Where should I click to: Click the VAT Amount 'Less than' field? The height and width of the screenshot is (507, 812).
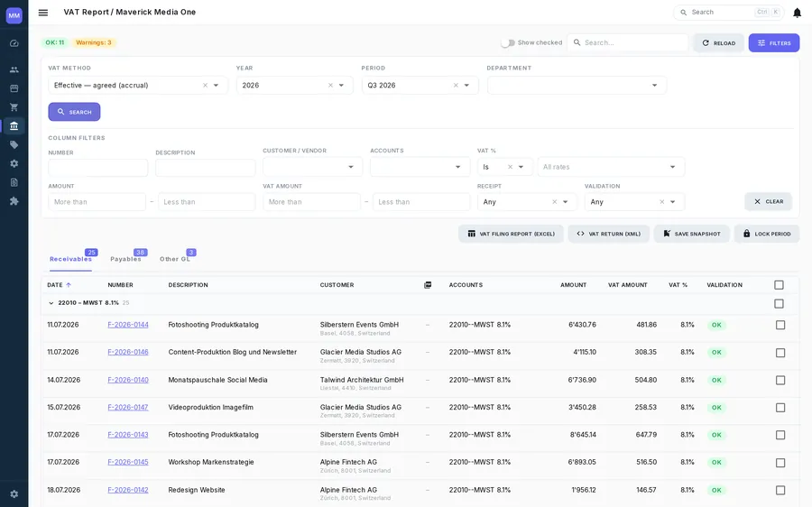(421, 202)
